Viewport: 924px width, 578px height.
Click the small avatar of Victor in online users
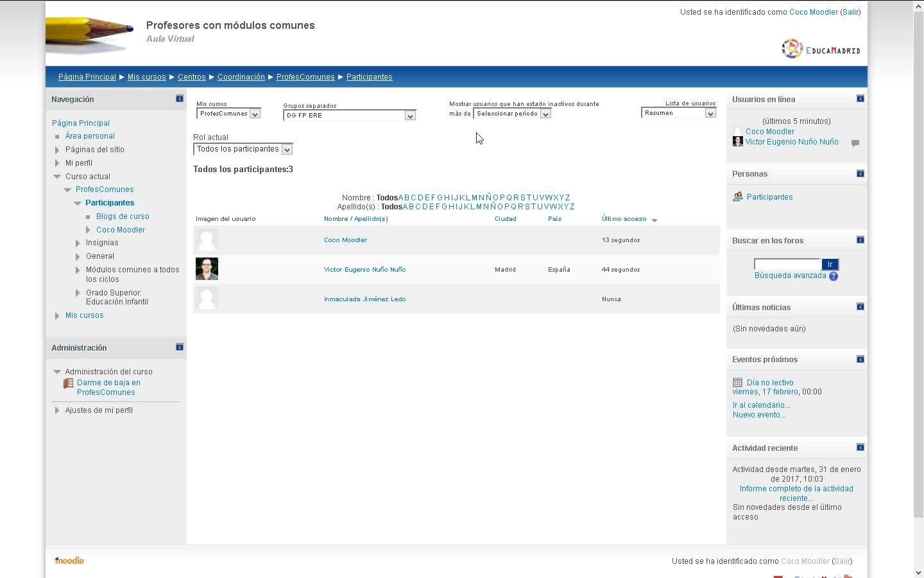pyautogui.click(x=738, y=141)
